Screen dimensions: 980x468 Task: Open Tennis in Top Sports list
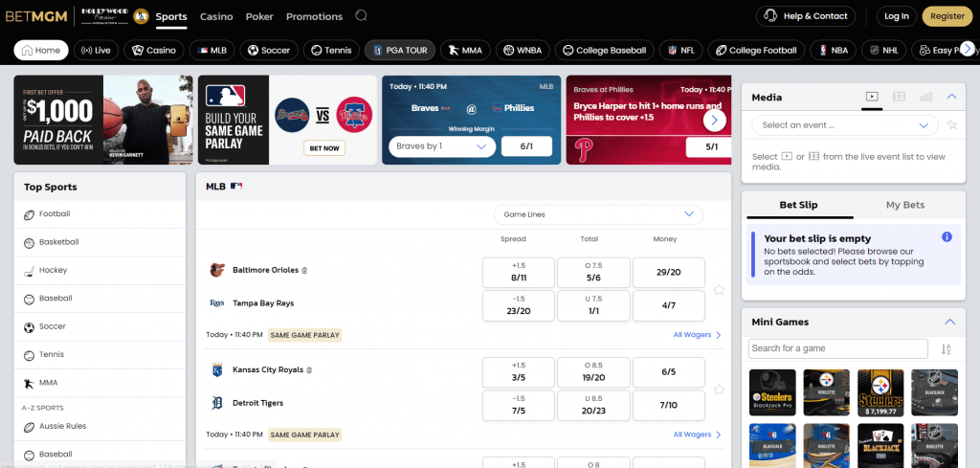click(100, 355)
